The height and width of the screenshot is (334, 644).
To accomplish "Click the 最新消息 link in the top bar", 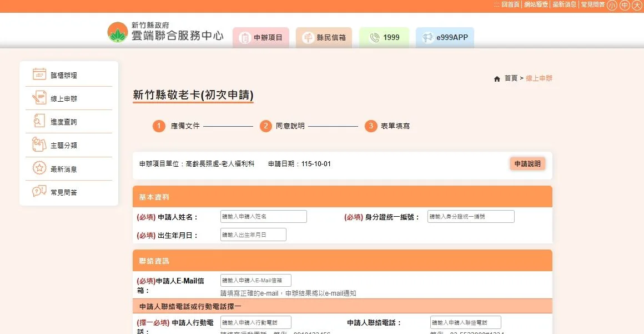I will (565, 4).
